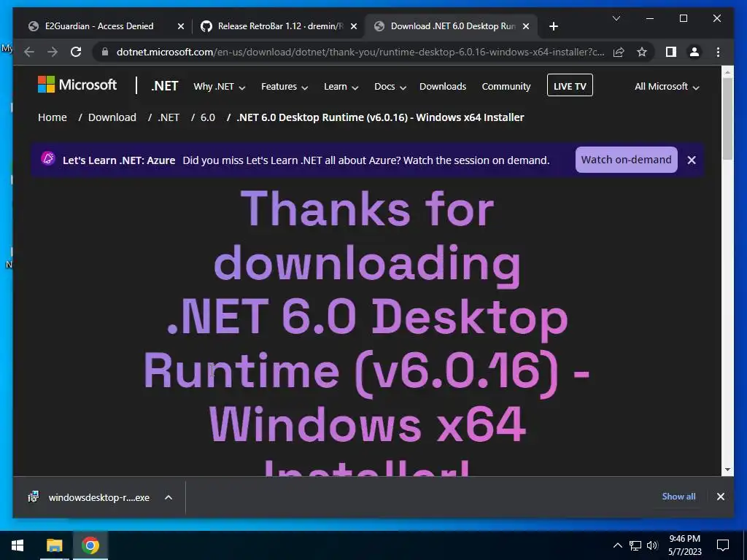Click the LIVE TV button
Viewport: 747px width, 560px height.
point(570,85)
